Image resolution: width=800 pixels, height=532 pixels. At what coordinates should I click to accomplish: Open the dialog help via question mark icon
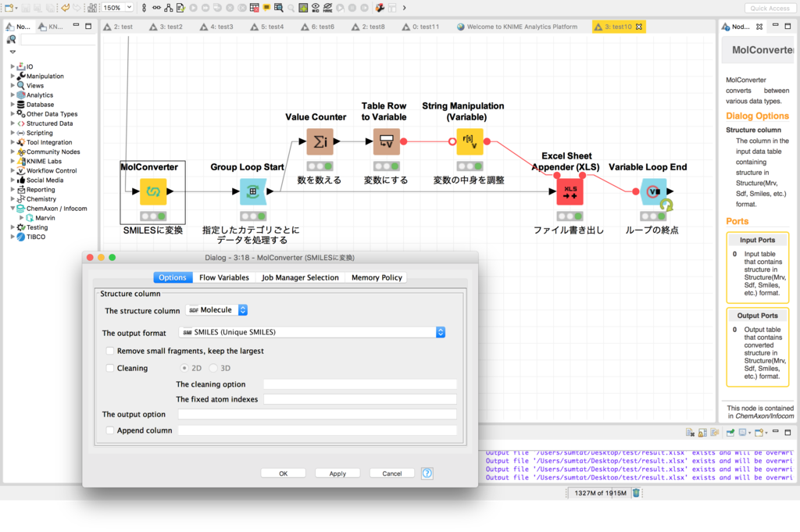pos(427,473)
